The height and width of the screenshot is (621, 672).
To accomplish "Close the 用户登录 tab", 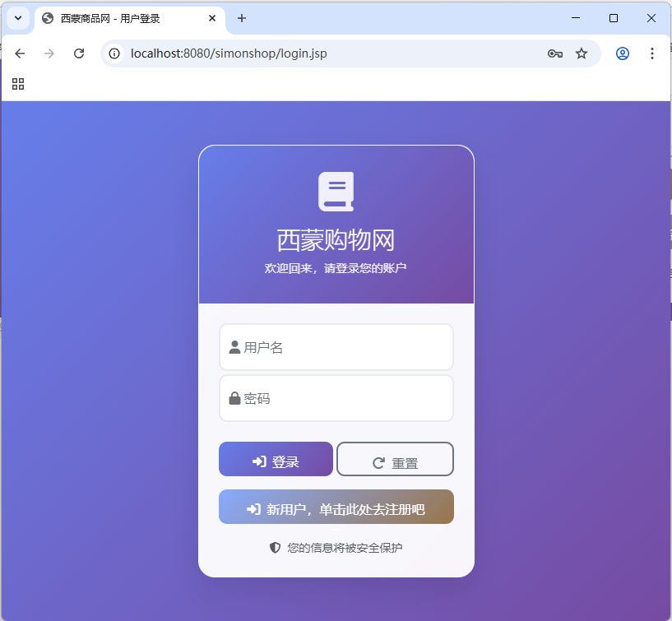I will tap(212, 18).
